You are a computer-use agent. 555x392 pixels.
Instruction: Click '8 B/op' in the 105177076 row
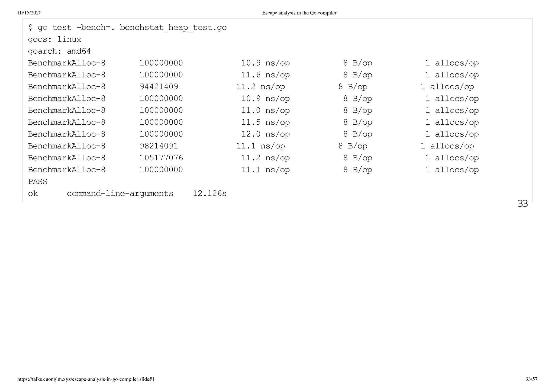coord(358,158)
